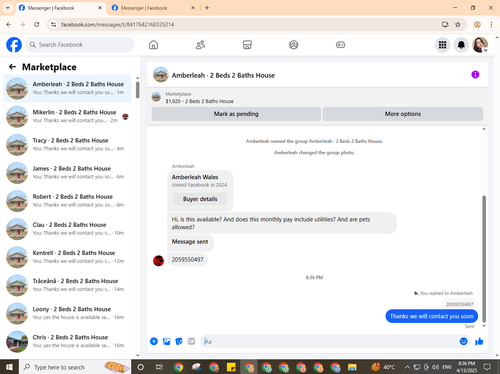Open the Marketplace storefront icon in top navigation

point(247,45)
